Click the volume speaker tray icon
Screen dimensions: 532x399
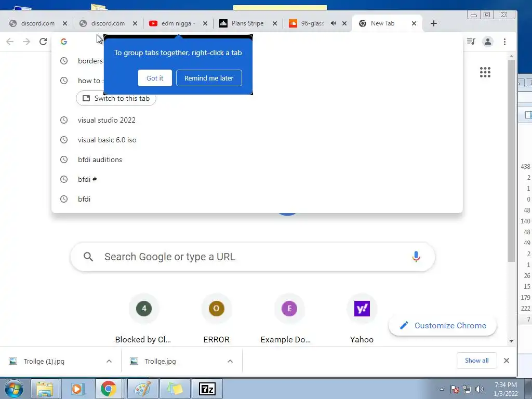[x=479, y=389]
